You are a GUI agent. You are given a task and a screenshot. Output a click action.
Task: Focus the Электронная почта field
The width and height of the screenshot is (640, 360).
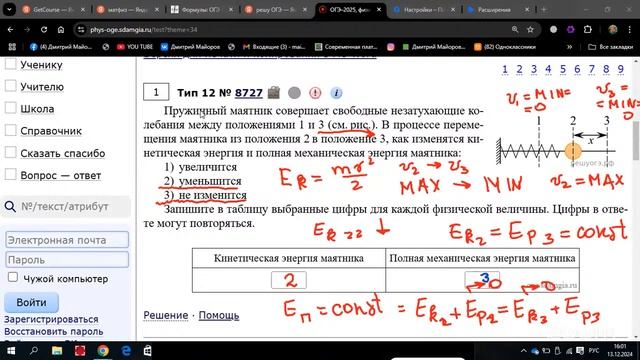pos(67,240)
